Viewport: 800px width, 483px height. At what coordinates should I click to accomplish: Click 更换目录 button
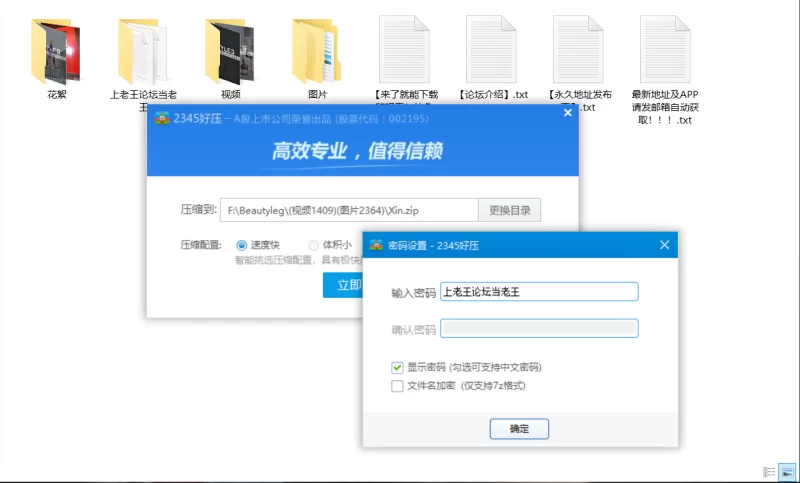[x=509, y=210]
